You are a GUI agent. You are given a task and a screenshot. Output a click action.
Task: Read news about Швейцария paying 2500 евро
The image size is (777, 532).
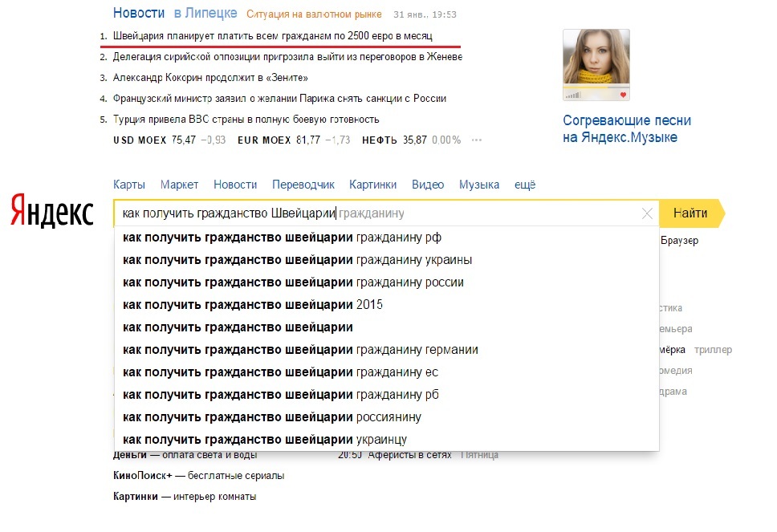pyautogui.click(x=273, y=35)
